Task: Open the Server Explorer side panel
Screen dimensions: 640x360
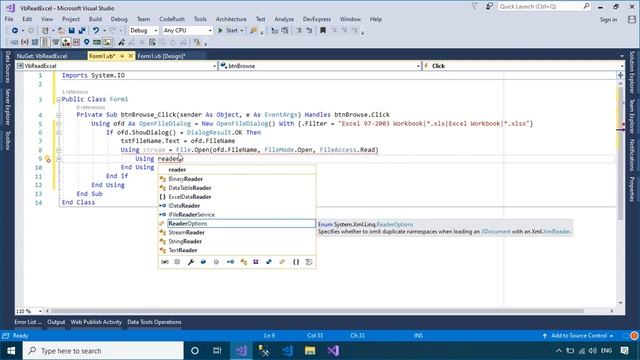Action: coord(7,107)
